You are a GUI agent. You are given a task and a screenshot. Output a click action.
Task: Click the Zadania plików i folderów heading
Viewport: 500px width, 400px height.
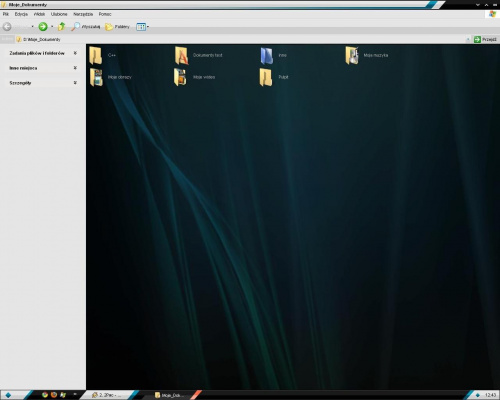click(x=37, y=53)
